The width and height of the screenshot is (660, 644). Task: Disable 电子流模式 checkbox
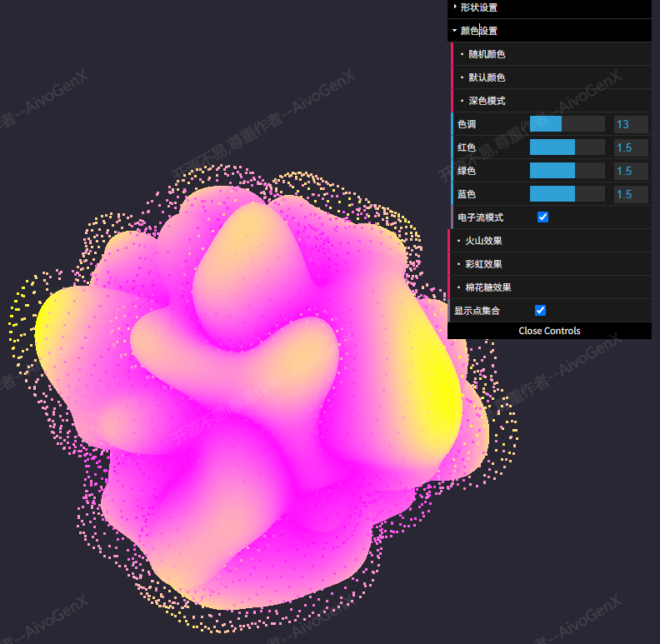point(542,217)
